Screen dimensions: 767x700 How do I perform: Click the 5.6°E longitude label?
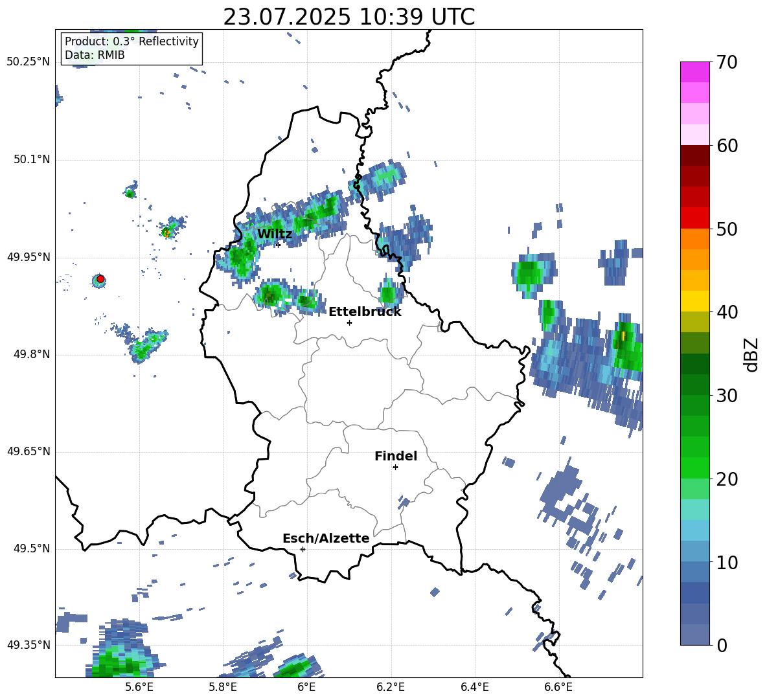139,687
